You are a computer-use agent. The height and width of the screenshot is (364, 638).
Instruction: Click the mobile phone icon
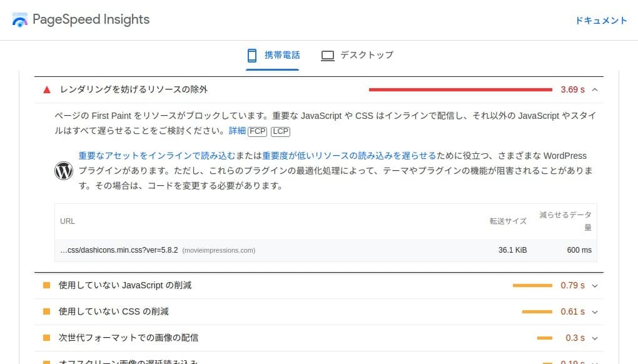click(x=252, y=55)
